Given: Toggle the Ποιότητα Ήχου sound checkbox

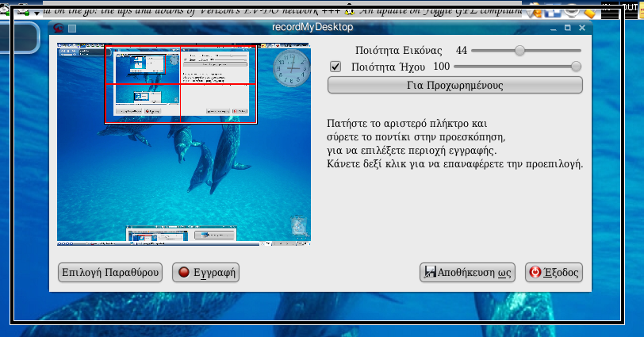Looking at the screenshot, I should click(x=335, y=67).
